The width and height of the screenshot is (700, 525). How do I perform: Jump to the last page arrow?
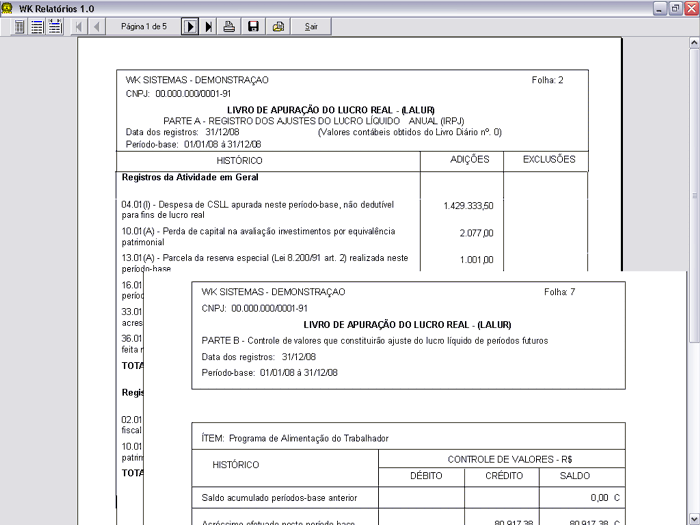coord(208,27)
